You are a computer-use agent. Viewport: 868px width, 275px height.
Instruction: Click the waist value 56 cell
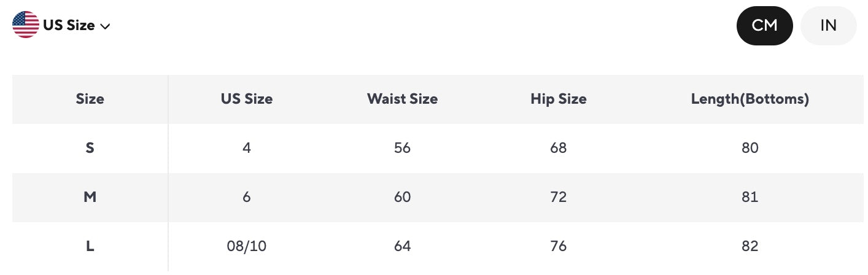(403, 148)
